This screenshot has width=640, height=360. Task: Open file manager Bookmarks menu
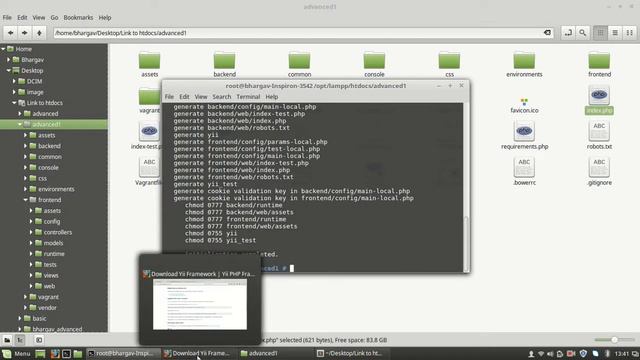[x=78, y=18]
